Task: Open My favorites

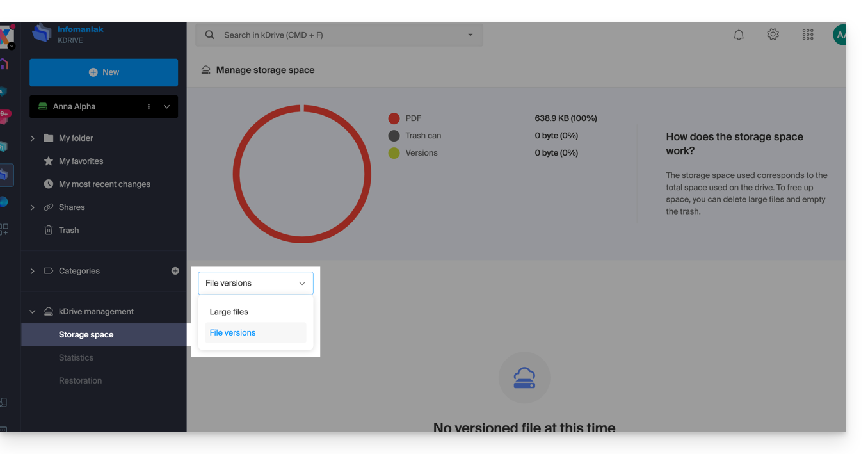Action: pyautogui.click(x=81, y=161)
